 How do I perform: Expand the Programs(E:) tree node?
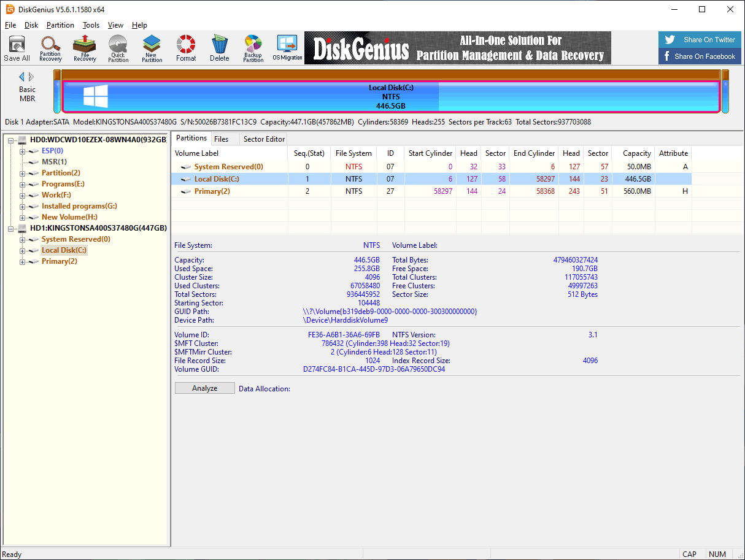pyautogui.click(x=23, y=184)
